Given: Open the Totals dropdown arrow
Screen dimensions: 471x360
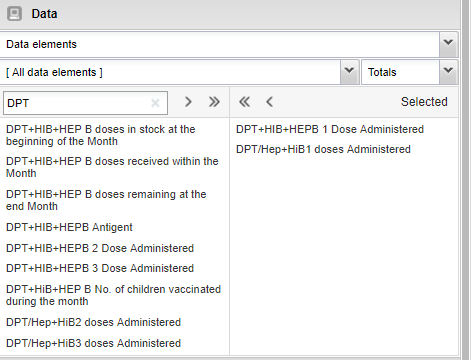Looking at the screenshot, I should [448, 72].
